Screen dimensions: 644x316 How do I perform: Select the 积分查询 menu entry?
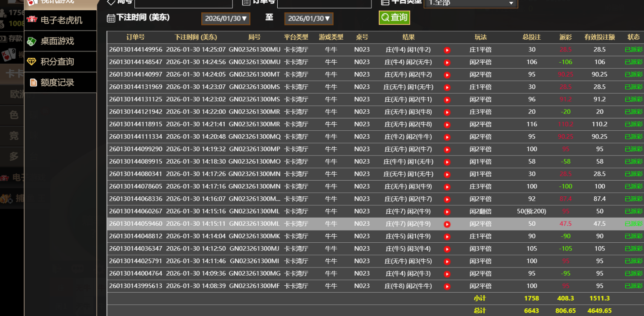point(57,62)
